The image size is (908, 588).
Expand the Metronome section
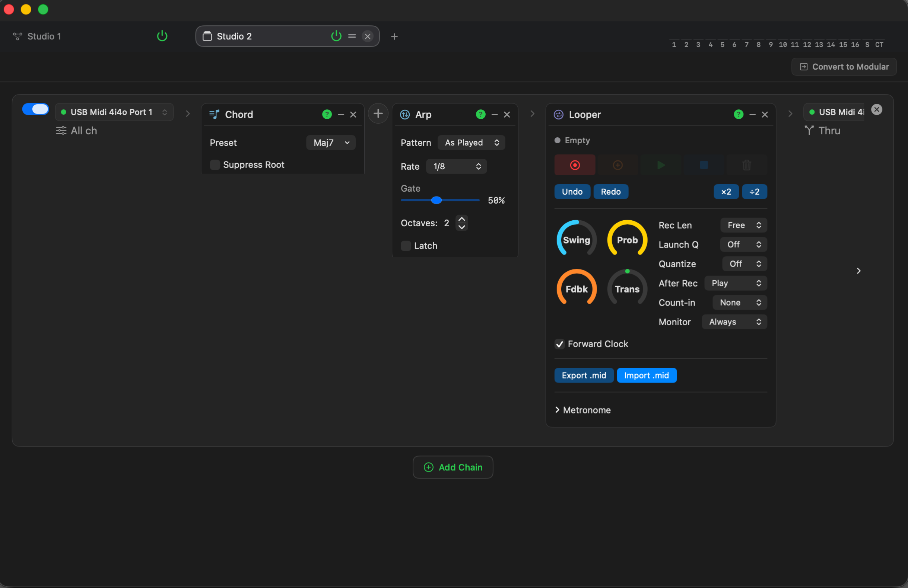point(582,410)
